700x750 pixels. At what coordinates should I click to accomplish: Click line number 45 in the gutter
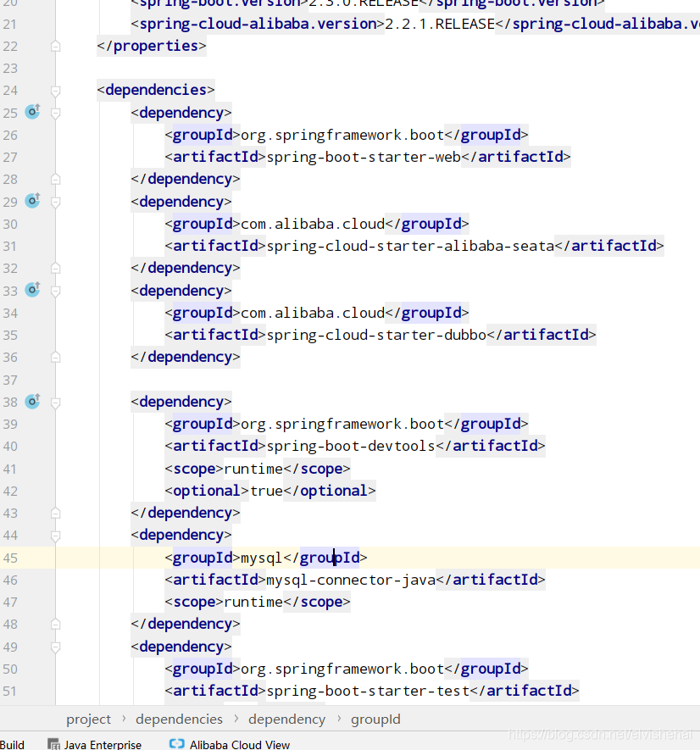(10, 558)
